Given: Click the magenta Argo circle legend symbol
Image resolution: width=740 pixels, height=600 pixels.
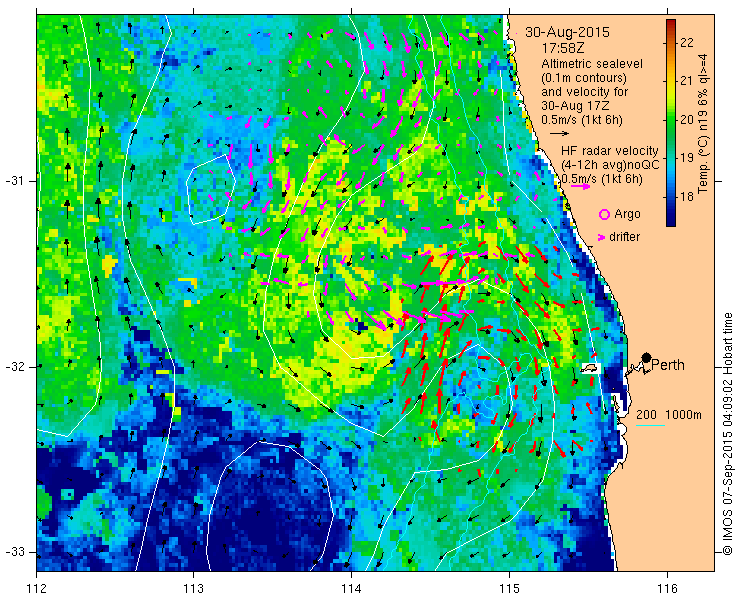Looking at the screenshot, I should click(x=604, y=215).
